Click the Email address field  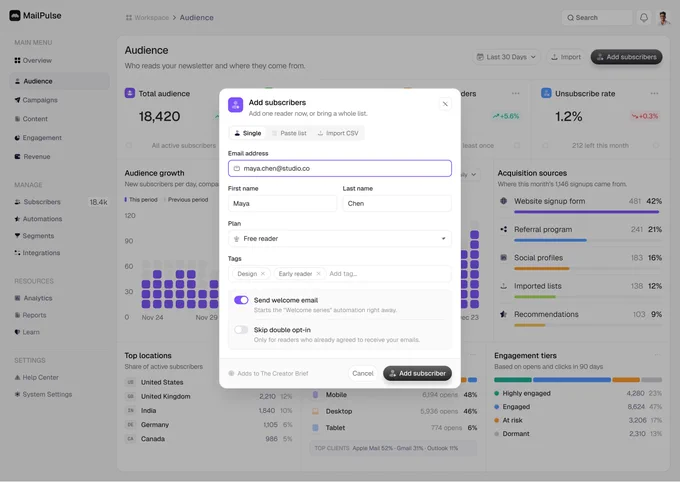tap(340, 168)
